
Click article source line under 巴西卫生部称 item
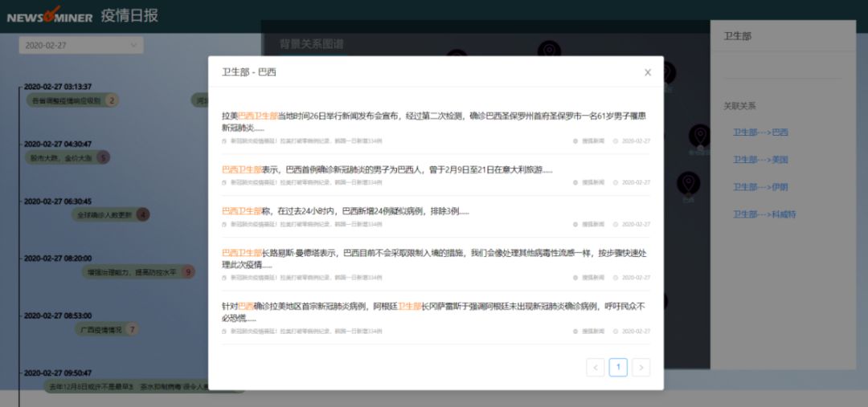click(x=302, y=225)
